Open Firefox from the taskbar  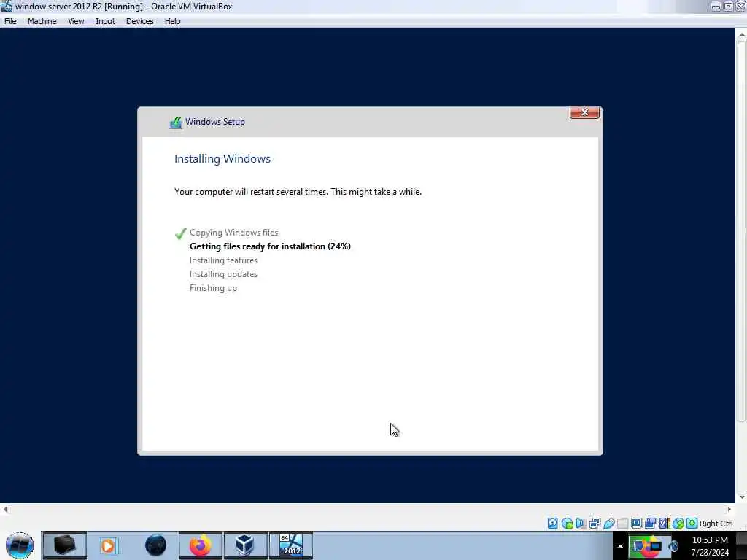201,545
